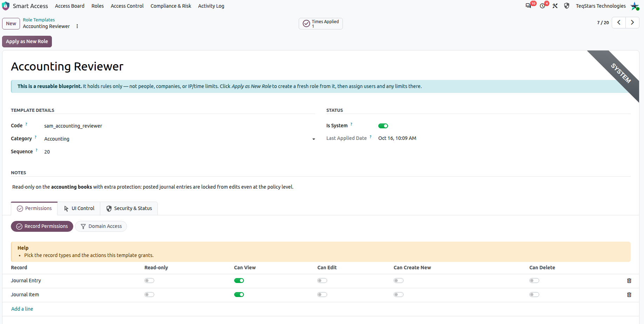Screen dimensions: 644x324
Task: Open the Roles menu
Action: [x=97, y=6]
